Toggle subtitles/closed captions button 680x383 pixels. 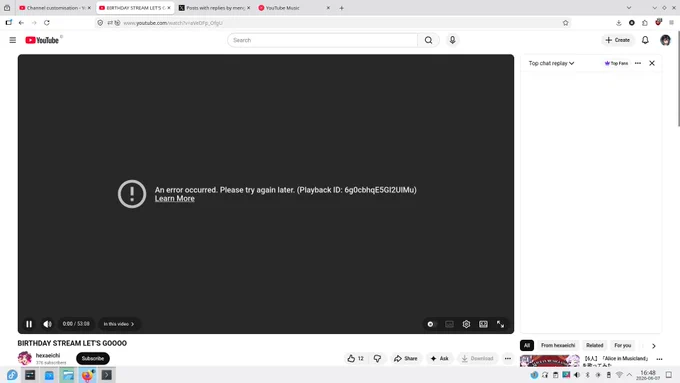[x=449, y=324]
